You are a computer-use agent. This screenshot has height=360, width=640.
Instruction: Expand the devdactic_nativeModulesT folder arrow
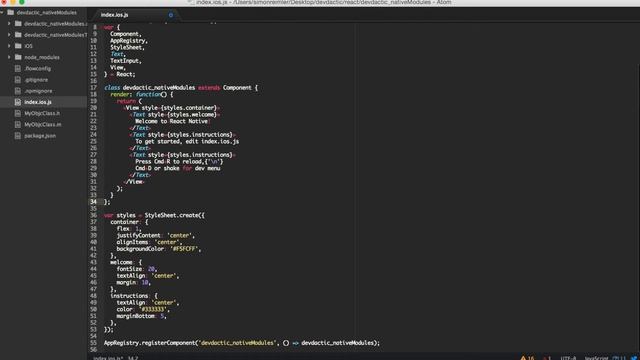(9, 35)
